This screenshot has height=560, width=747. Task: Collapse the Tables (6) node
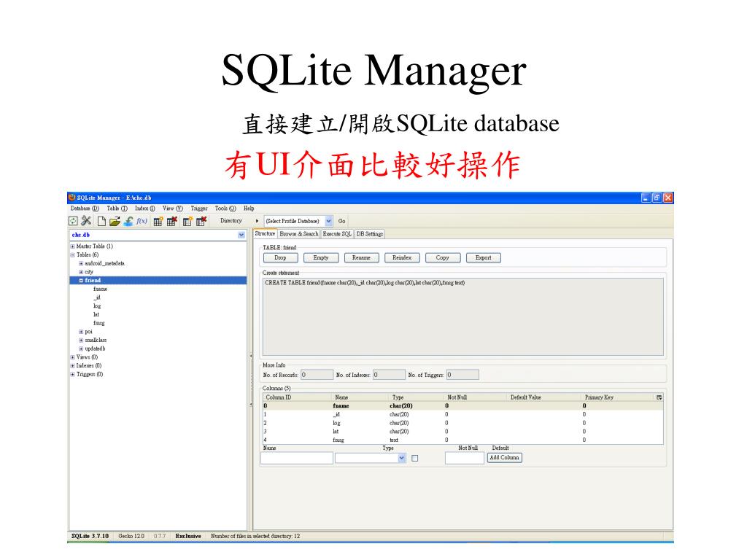point(73,255)
